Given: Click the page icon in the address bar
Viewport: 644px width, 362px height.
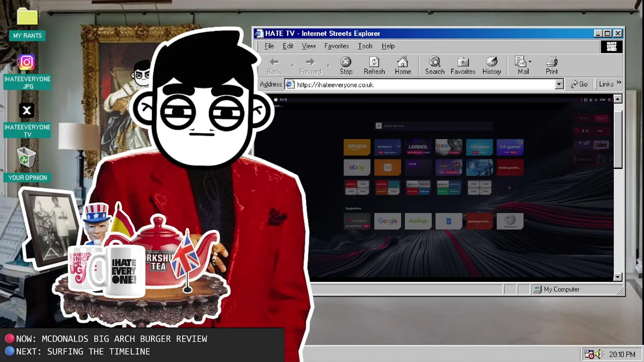Looking at the screenshot, I should coord(290,84).
